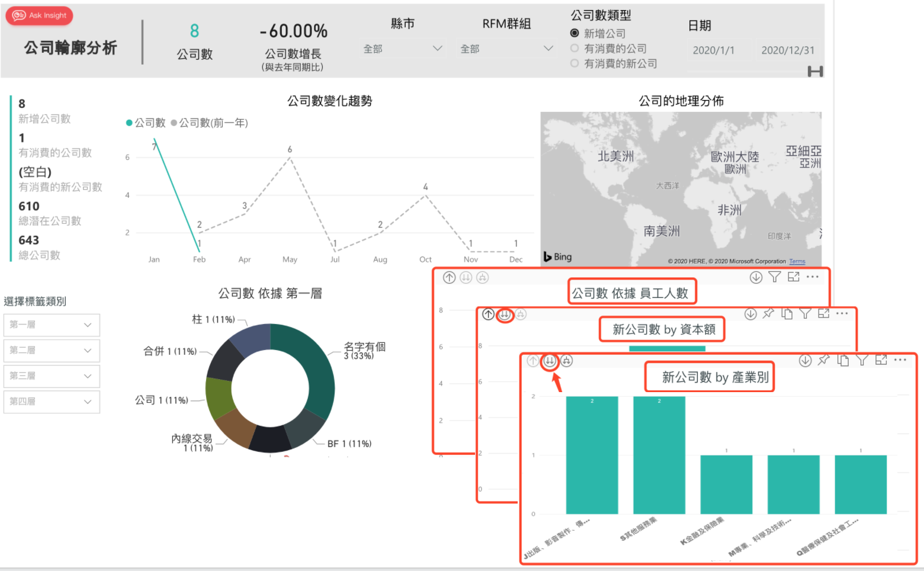Open more options on 員工人數 chart
924x571 pixels.
click(813, 277)
